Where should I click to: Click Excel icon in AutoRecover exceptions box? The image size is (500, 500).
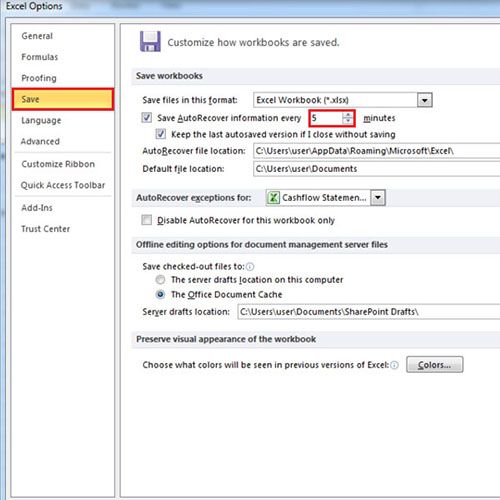pos(273,198)
